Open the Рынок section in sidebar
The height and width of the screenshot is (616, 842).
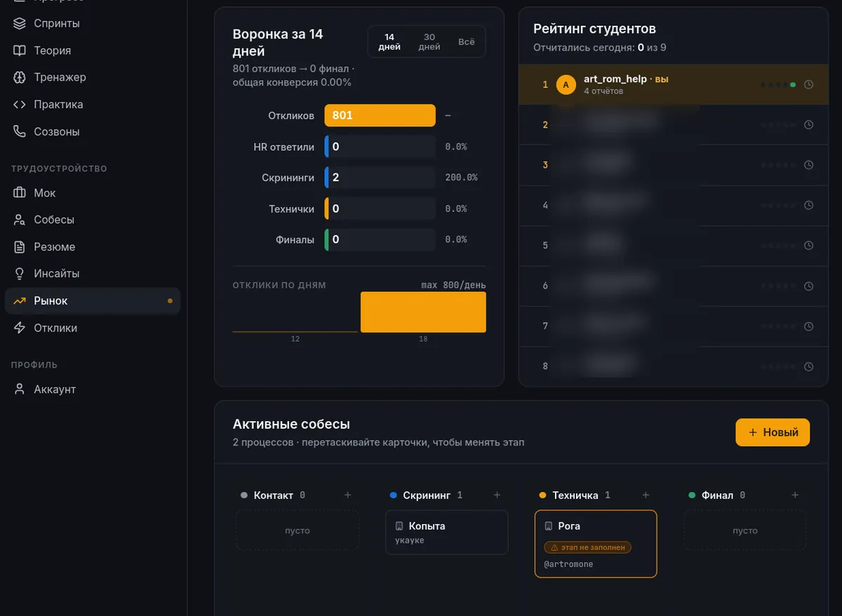(93, 301)
